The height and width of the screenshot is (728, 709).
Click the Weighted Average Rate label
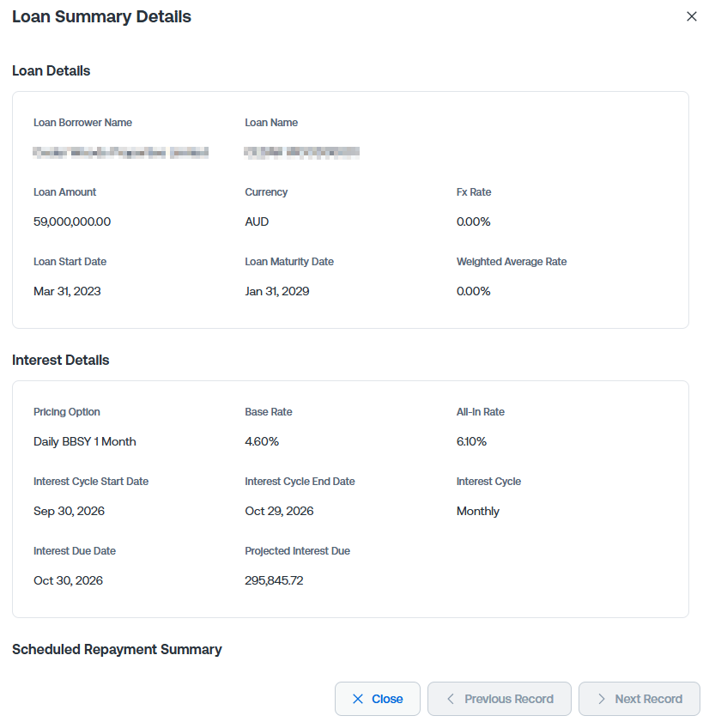pyautogui.click(x=512, y=262)
